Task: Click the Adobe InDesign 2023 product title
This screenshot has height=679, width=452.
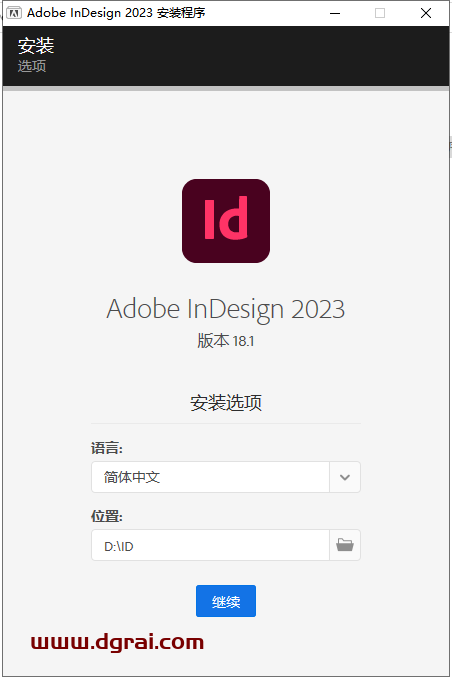Action: 226,309
